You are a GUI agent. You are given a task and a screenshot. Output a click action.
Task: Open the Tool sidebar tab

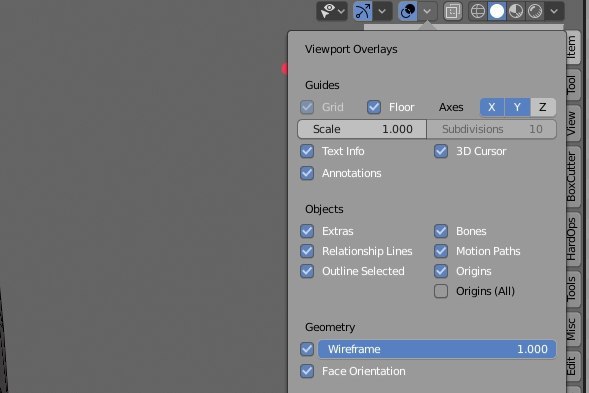(x=572, y=85)
